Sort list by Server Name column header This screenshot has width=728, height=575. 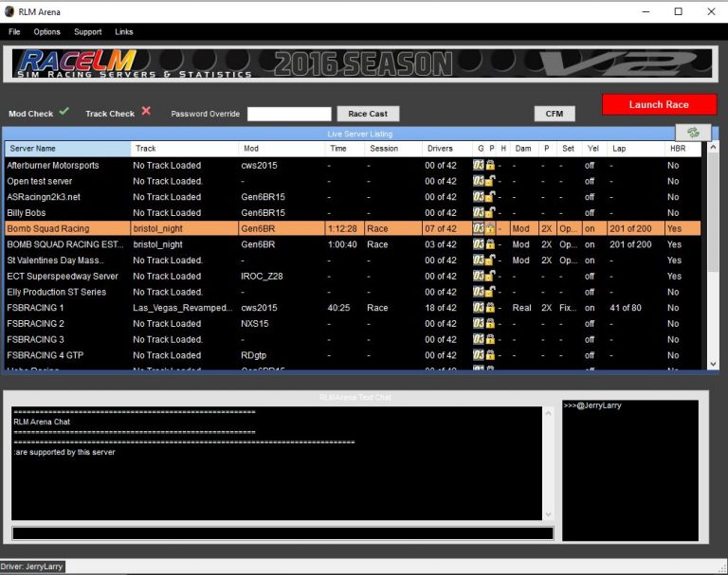tap(67, 149)
